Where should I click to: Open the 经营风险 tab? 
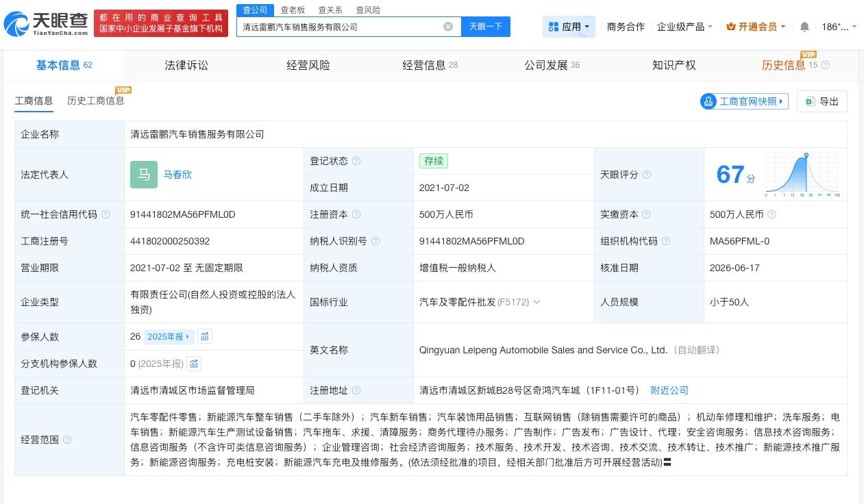point(308,65)
